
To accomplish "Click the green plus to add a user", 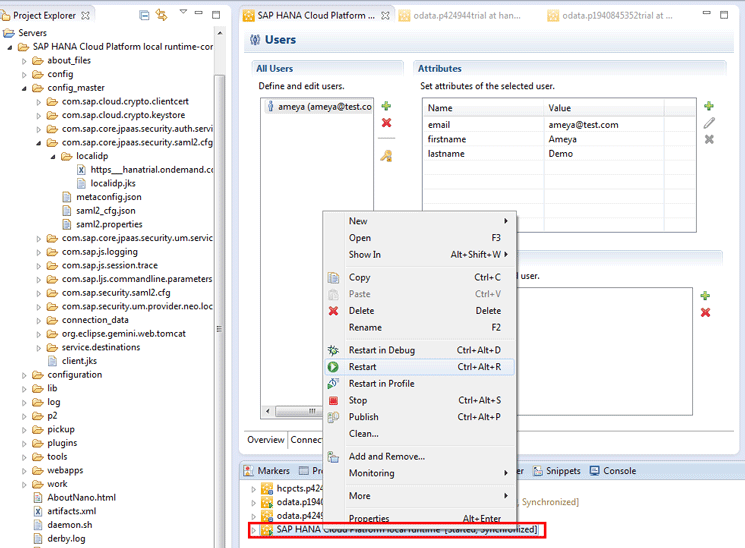I will [x=386, y=106].
